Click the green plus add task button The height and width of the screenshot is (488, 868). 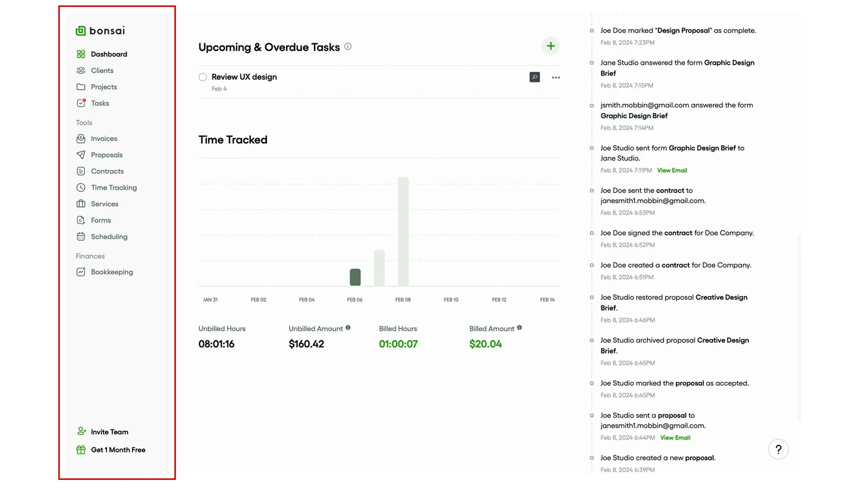pyautogui.click(x=550, y=46)
